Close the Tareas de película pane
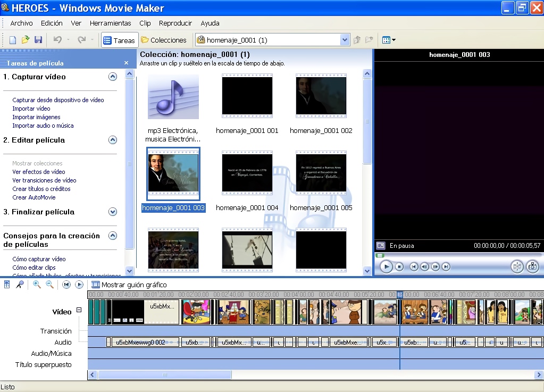Image resolution: width=544 pixels, height=392 pixels. [x=126, y=63]
